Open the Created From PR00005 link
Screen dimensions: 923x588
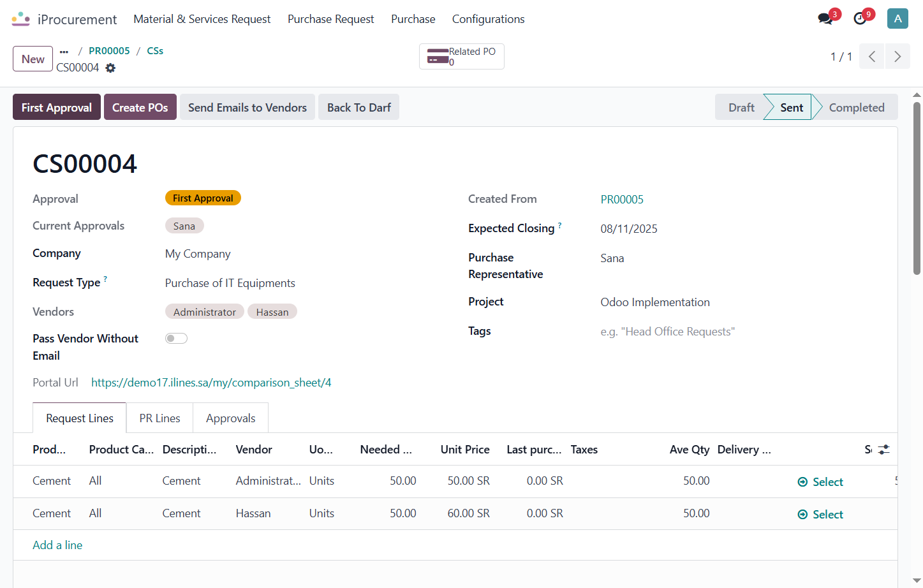pyautogui.click(x=622, y=200)
